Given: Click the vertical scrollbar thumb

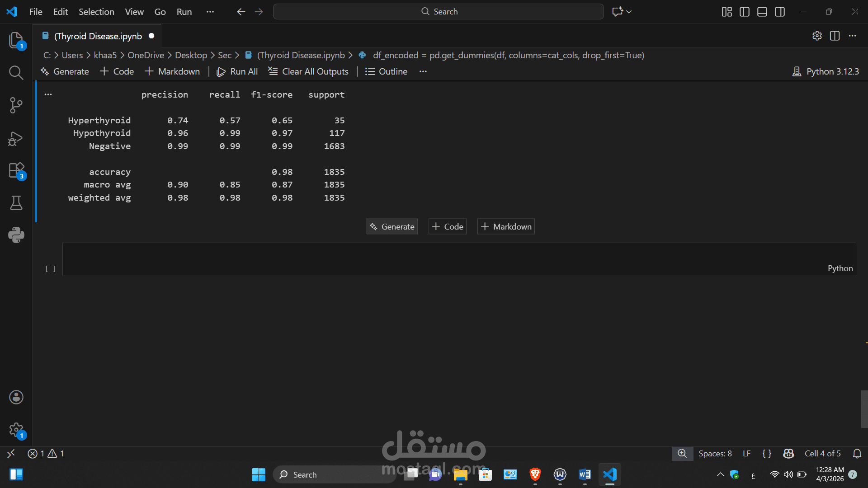Looking at the screenshot, I should (x=864, y=409).
